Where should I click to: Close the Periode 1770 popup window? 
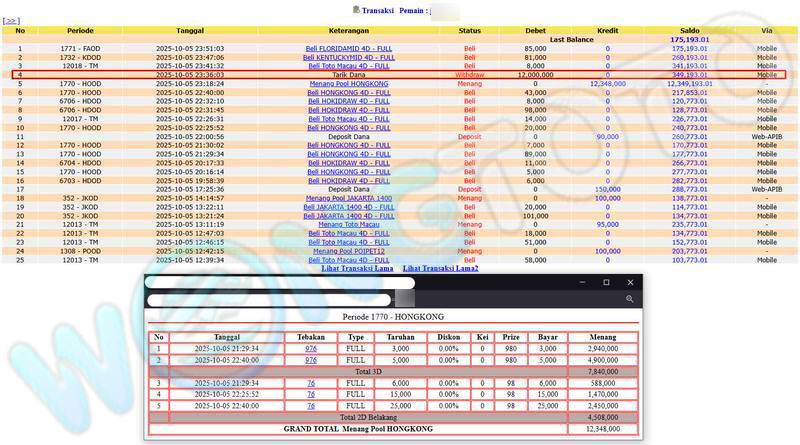[630, 282]
